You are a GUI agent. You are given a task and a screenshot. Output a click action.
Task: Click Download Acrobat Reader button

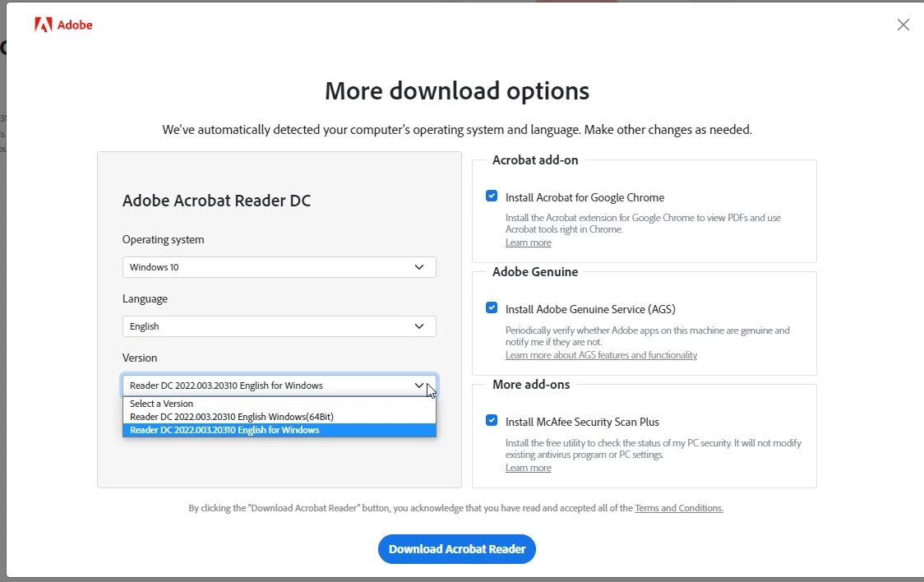[x=457, y=549]
